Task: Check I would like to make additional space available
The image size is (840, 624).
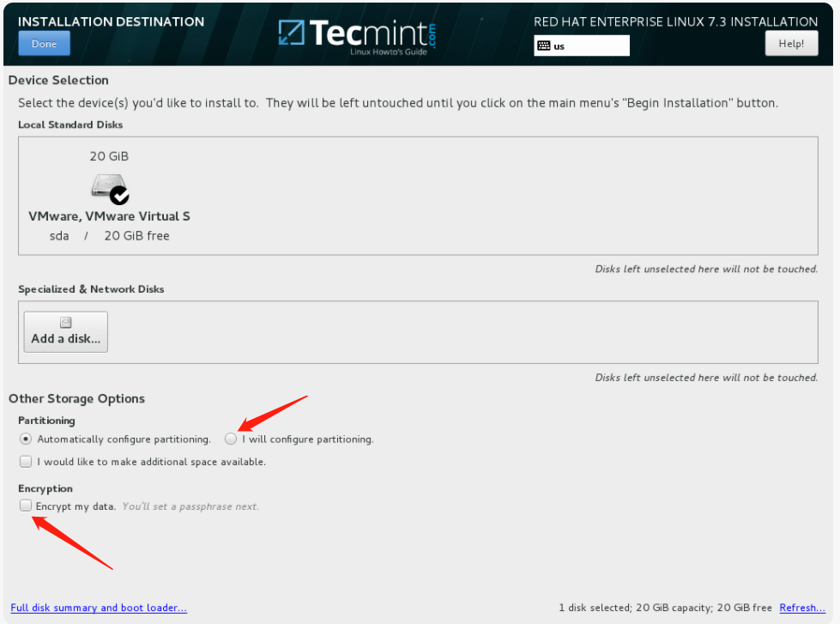Action: 26,462
